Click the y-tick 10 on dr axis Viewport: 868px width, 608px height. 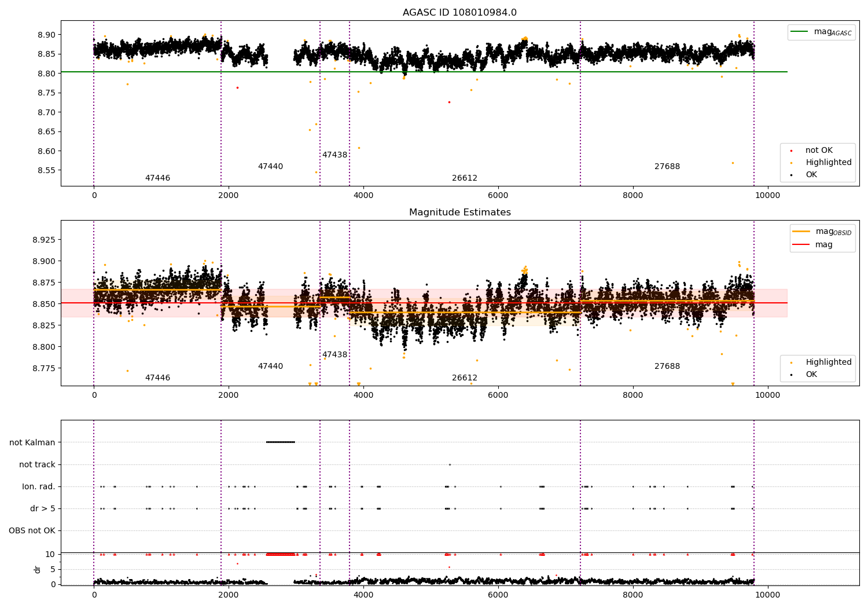click(x=50, y=555)
